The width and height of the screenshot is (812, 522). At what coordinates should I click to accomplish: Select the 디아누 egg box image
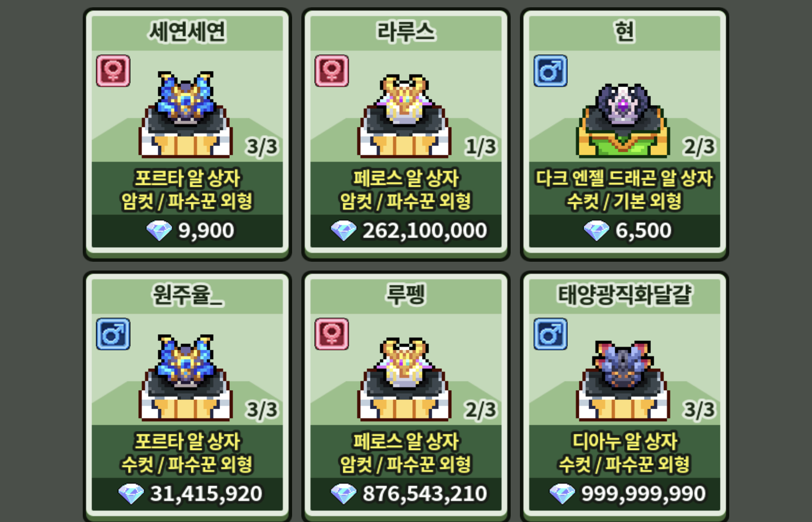click(623, 380)
